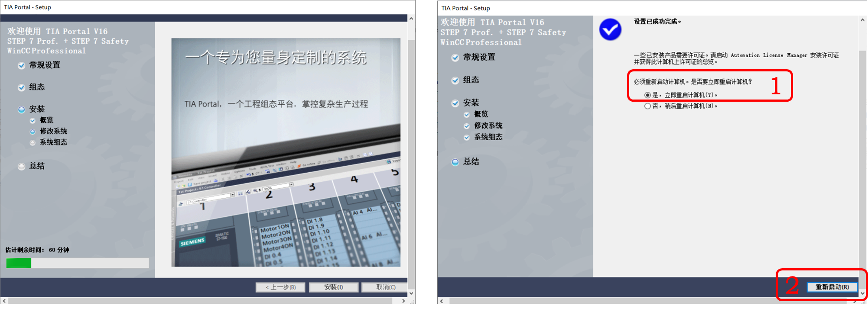The image size is (868, 315).
Task: Click the up arrow of right window scrollbar
Action: 862,20
